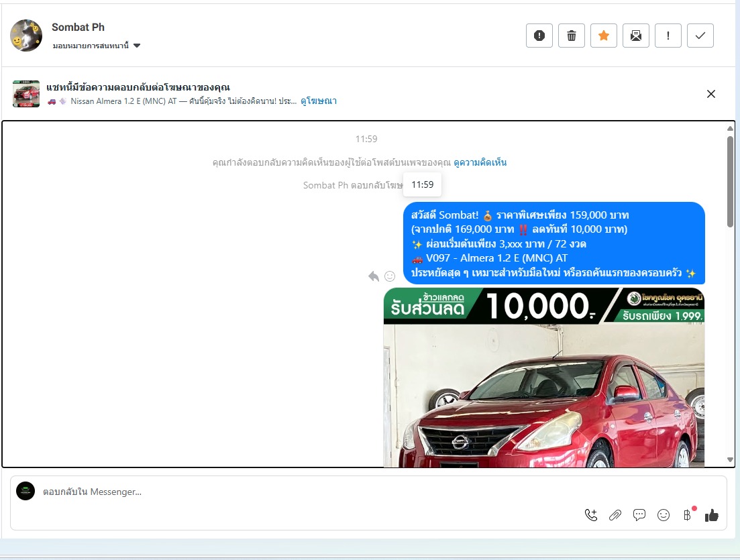
Task: Click the Nissan Almera ad thumbnail
Action: coord(26,94)
